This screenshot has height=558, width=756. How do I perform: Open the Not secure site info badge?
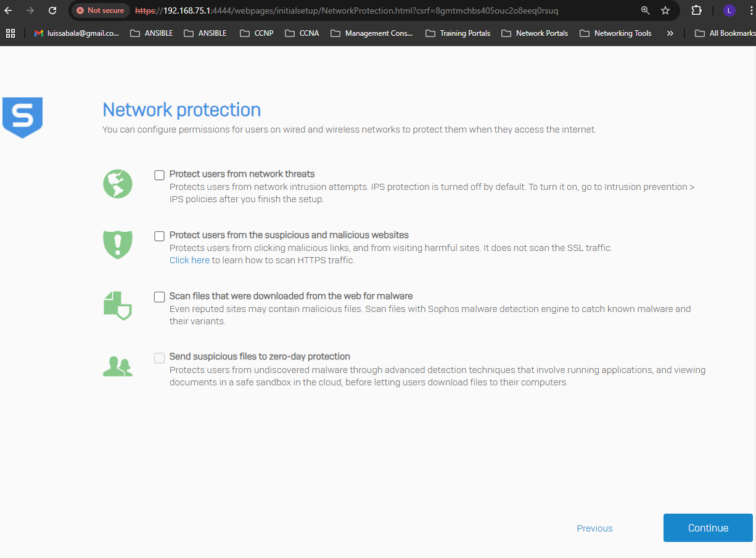[100, 10]
